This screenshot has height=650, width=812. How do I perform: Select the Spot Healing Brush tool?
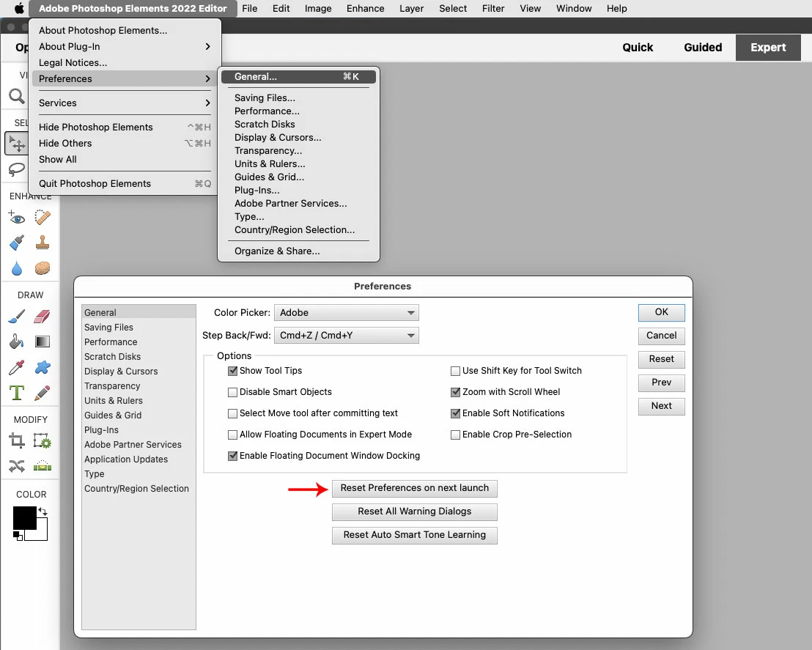(43, 218)
